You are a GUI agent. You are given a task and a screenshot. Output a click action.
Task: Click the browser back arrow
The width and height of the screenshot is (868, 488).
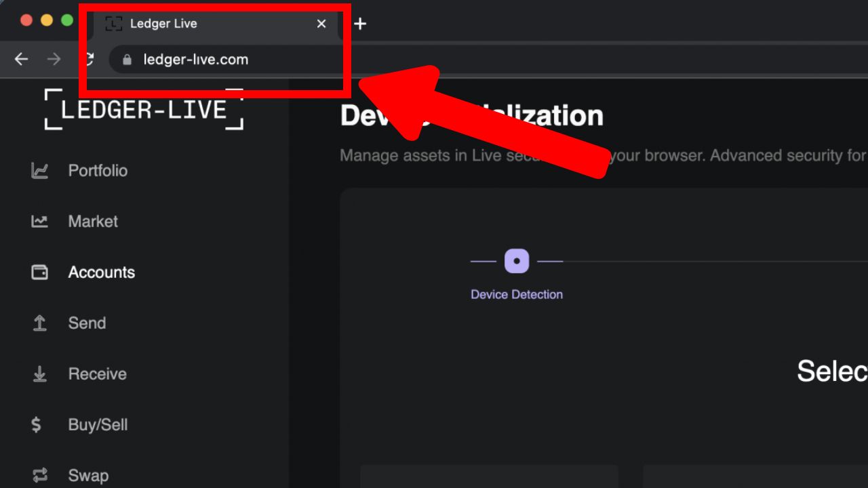(x=21, y=60)
